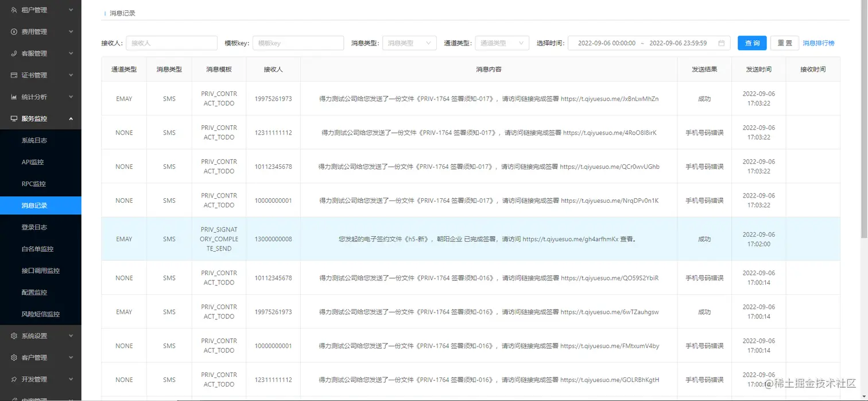The image size is (868, 401).
Task: Click the start date 2022-09-06 00:00:00
Action: (x=606, y=43)
